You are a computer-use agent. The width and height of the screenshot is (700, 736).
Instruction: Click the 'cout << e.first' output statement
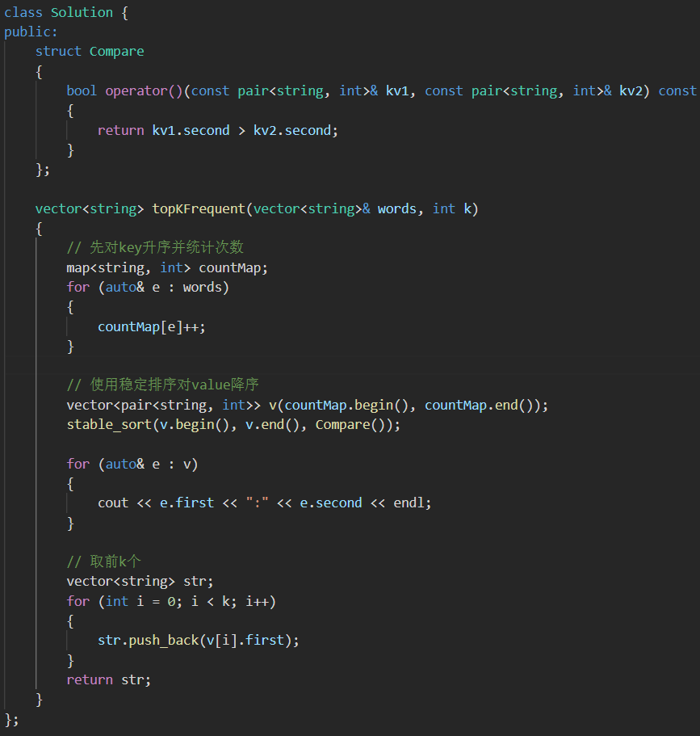[265, 503]
